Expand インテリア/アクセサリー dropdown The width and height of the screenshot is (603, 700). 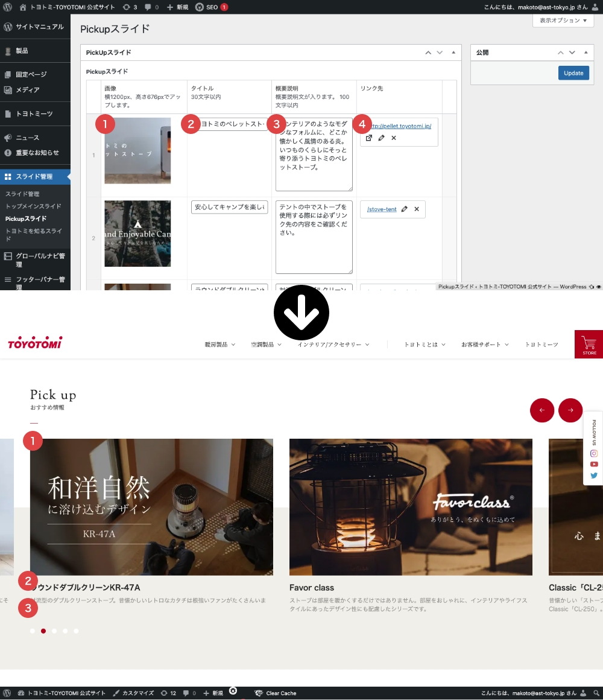pyautogui.click(x=333, y=345)
